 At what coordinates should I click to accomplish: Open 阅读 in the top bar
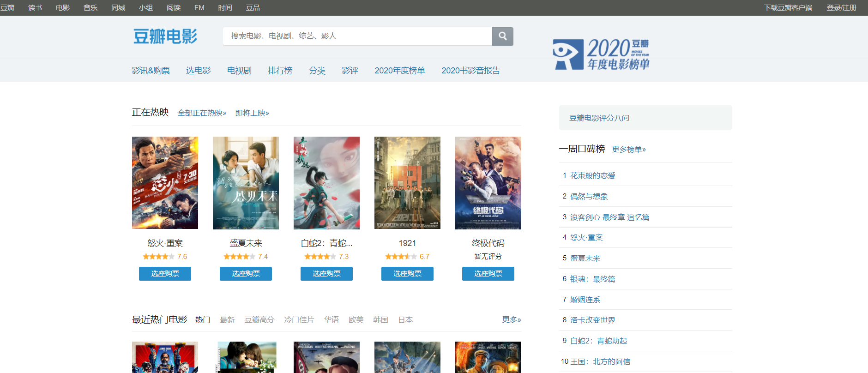pyautogui.click(x=174, y=8)
